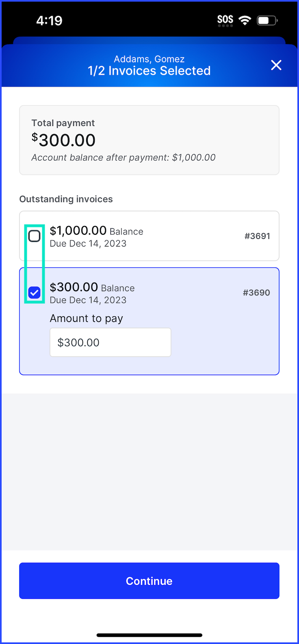Tap the 1/2 Invoices Selected title

coord(149,71)
